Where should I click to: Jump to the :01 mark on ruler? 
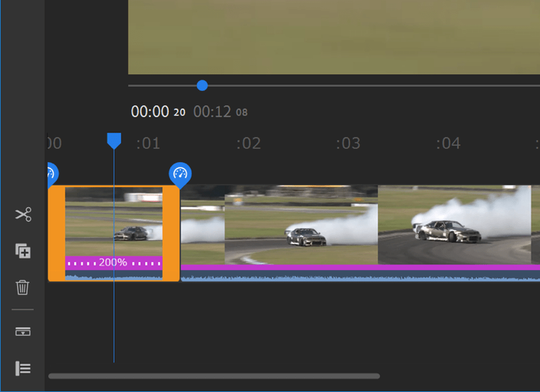click(x=148, y=144)
